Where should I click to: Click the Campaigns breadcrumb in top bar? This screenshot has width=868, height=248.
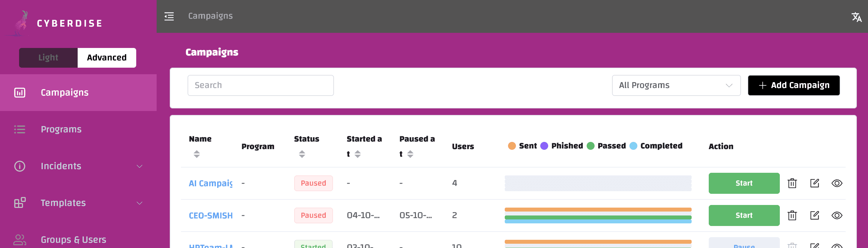210,16
